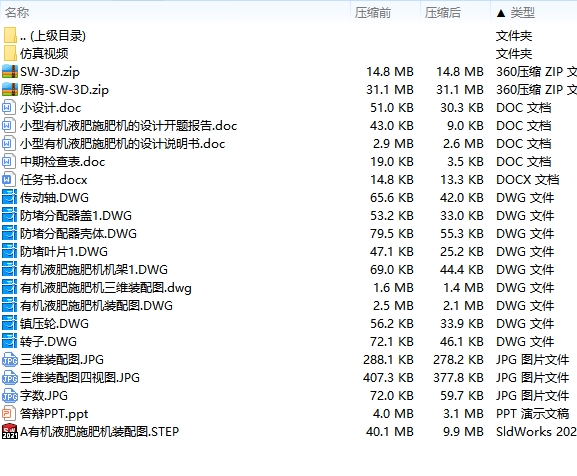Sort by the 名称 column header

17,13
